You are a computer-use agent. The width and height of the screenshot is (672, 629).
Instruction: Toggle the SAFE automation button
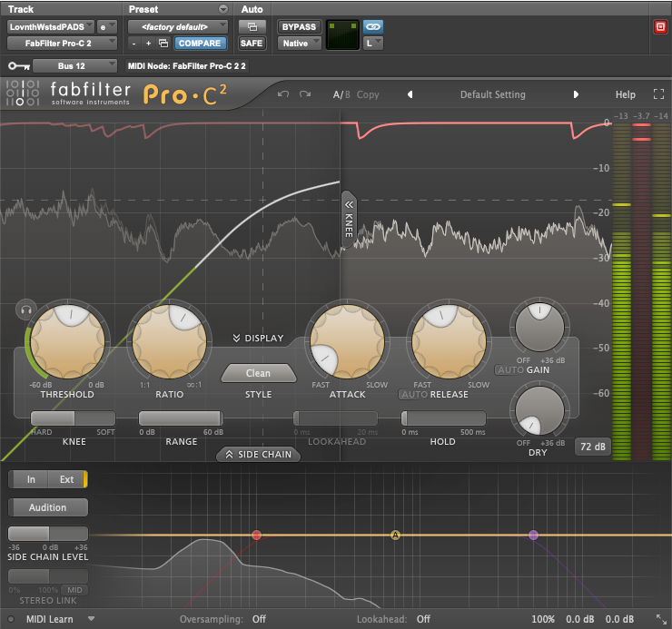click(252, 44)
